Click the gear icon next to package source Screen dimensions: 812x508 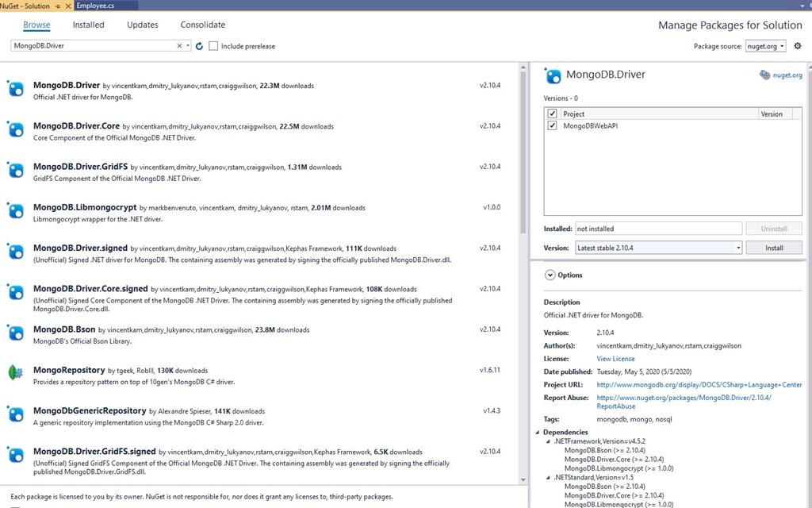pyautogui.click(x=798, y=46)
